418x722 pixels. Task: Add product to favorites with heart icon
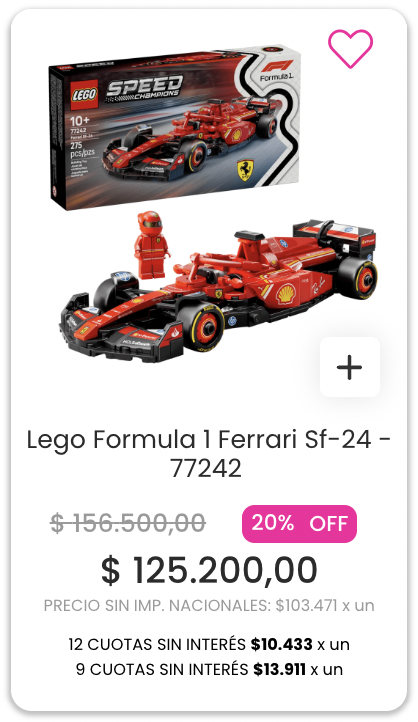(350, 48)
